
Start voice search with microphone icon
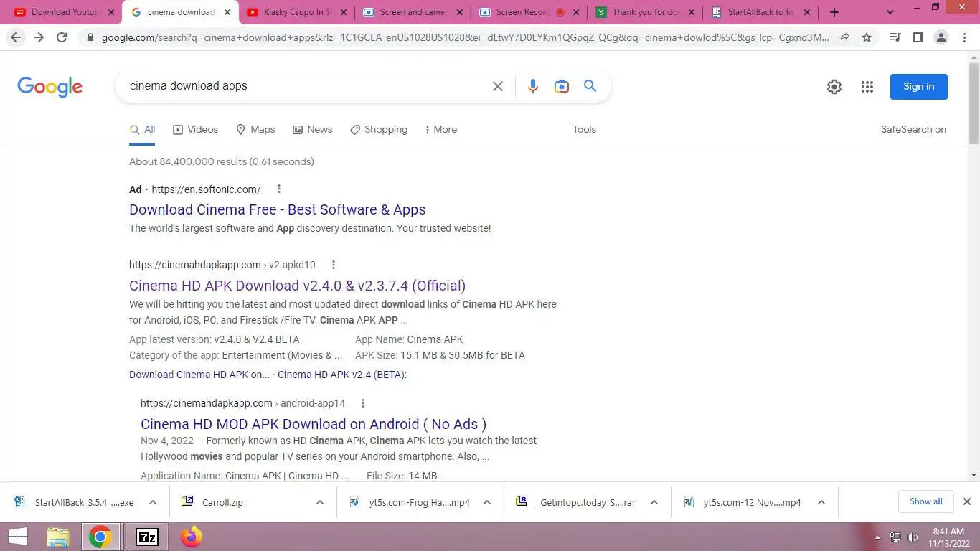pos(532,86)
